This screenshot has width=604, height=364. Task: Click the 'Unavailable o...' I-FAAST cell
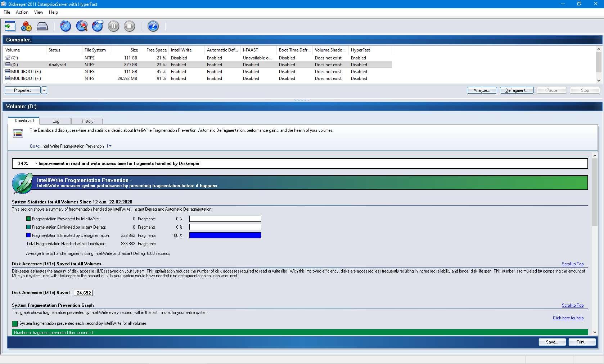pos(257,58)
